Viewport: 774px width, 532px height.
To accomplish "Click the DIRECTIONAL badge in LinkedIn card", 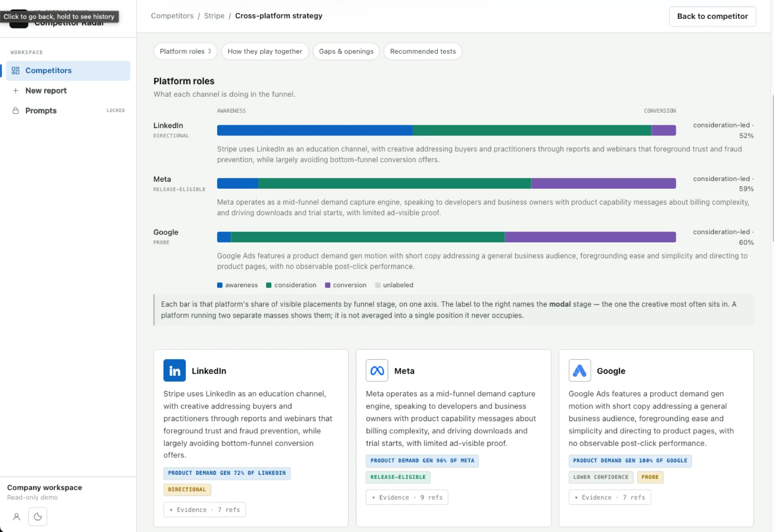I will pyautogui.click(x=187, y=489).
